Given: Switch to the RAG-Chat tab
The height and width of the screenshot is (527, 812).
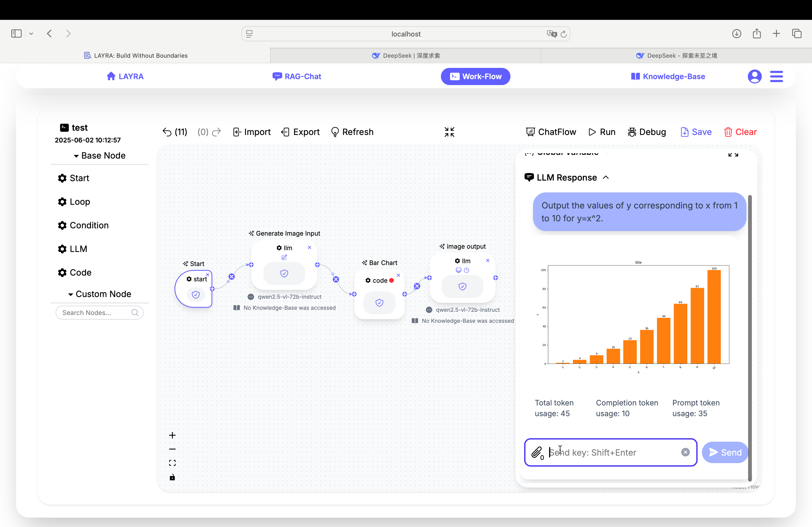Looking at the screenshot, I should [x=296, y=76].
